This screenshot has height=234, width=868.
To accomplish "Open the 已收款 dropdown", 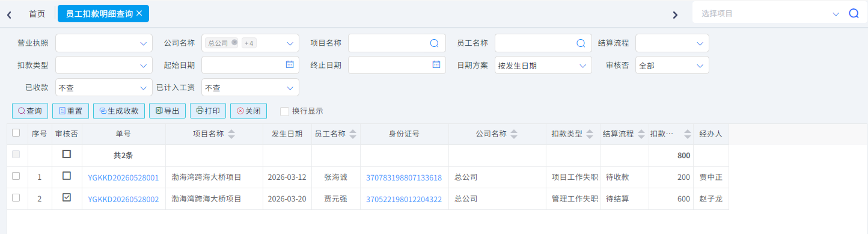I will point(104,87).
